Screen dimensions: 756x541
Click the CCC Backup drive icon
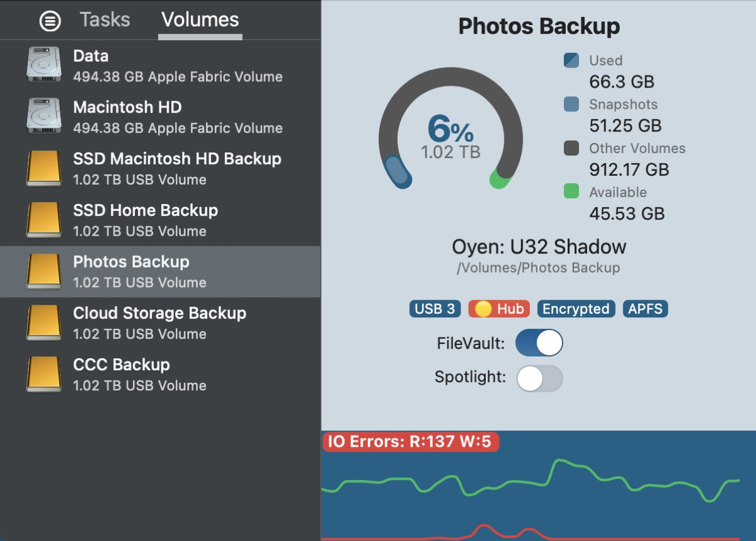click(x=43, y=374)
